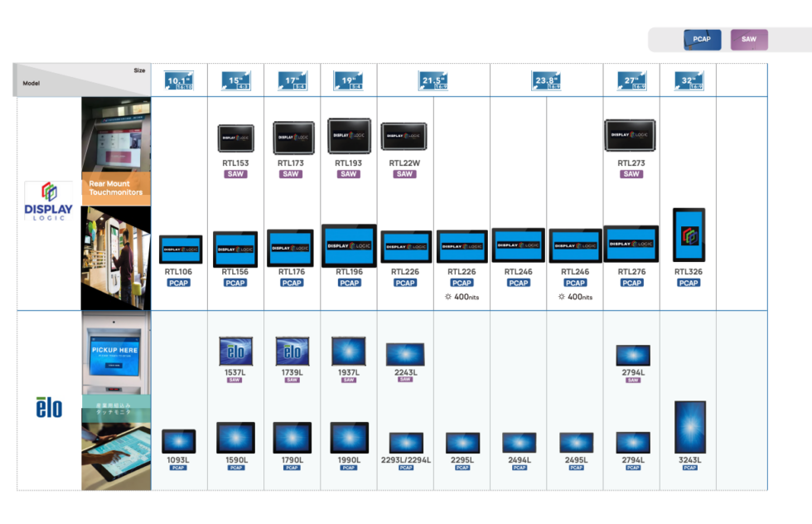Select the RTL326 portrait monitor image
This screenshot has width=812, height=524.
tap(689, 236)
